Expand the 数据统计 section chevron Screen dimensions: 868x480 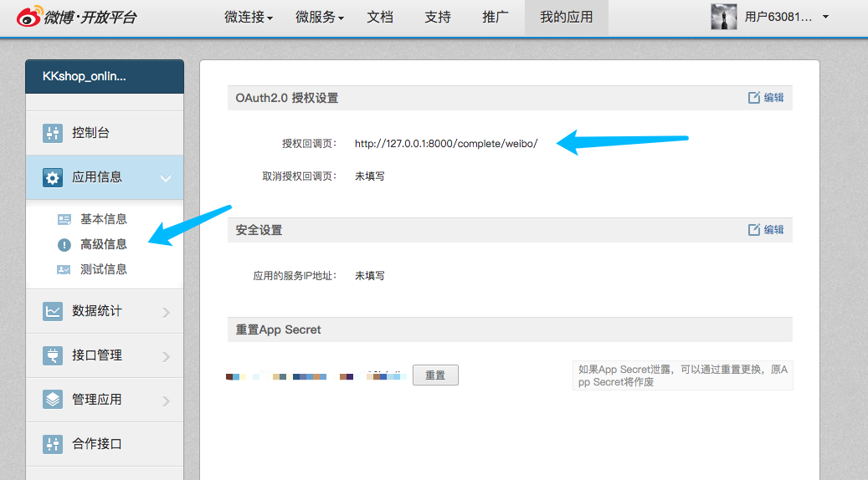[x=166, y=313]
